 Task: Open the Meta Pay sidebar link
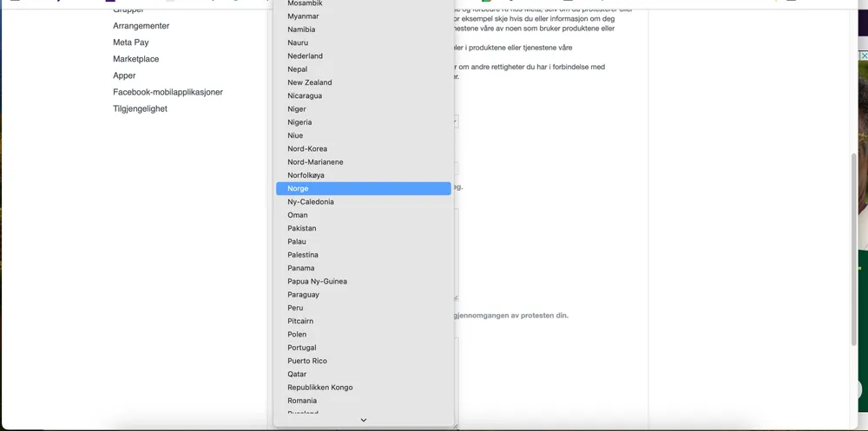tap(130, 42)
